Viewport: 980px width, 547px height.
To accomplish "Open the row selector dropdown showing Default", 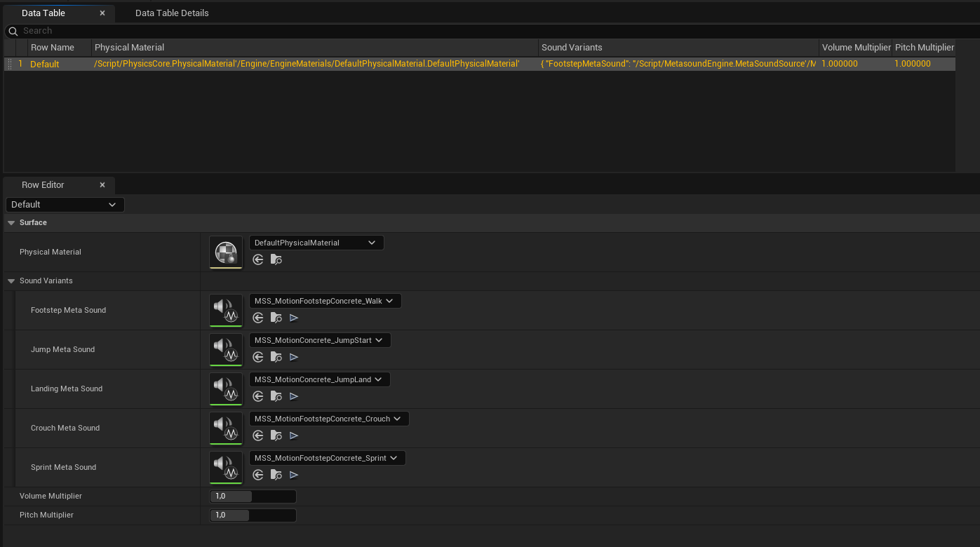I will 65,205.
